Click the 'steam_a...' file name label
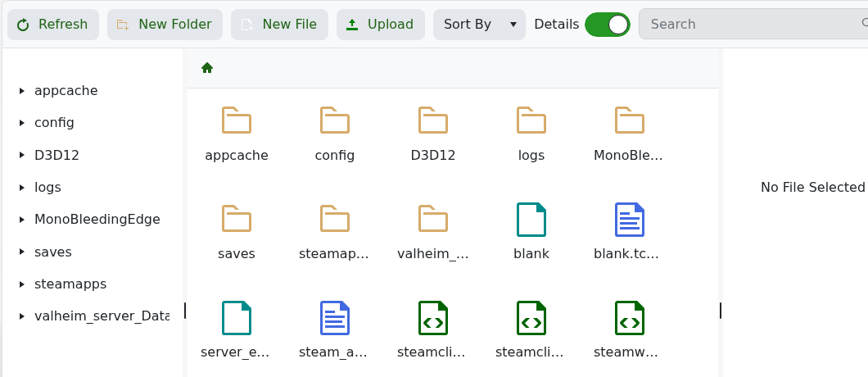 [x=333, y=352]
